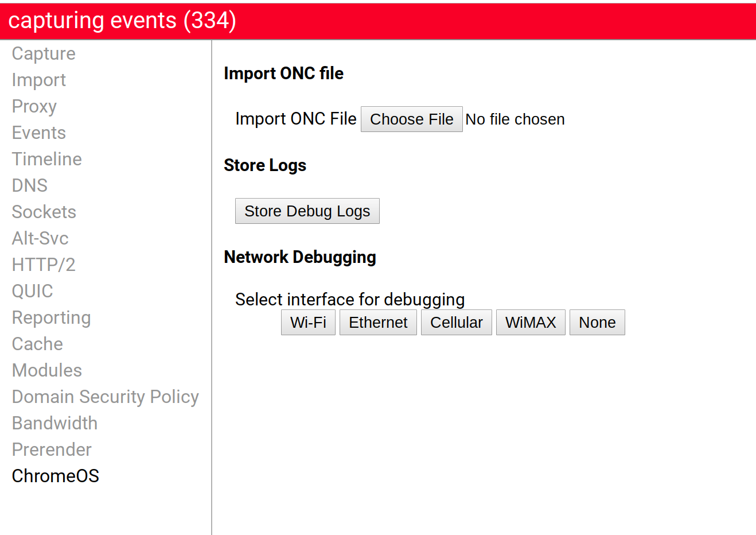Show the DNS tab
Viewport: 756px width, 535px height.
[x=30, y=185]
